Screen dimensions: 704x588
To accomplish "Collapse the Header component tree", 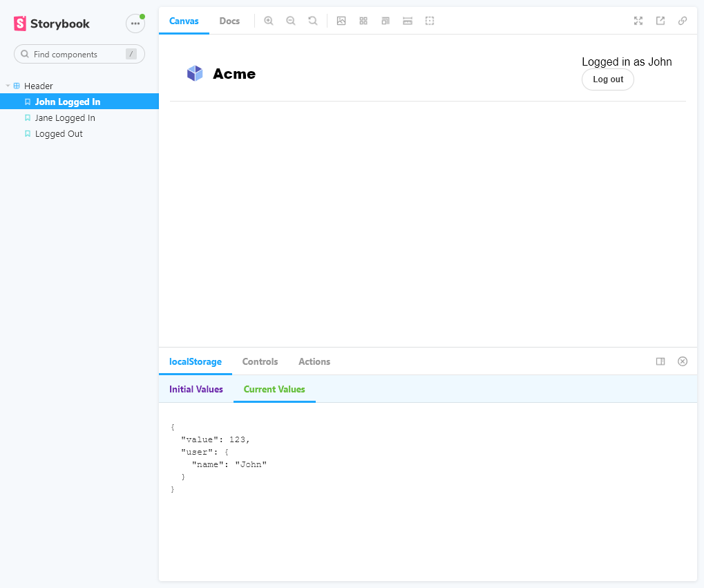I will pos(8,86).
